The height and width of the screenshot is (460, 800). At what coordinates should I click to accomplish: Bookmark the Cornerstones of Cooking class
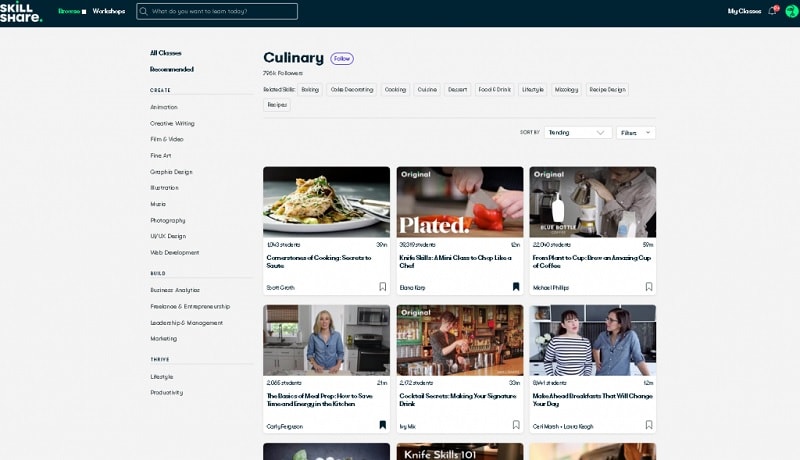[383, 287]
